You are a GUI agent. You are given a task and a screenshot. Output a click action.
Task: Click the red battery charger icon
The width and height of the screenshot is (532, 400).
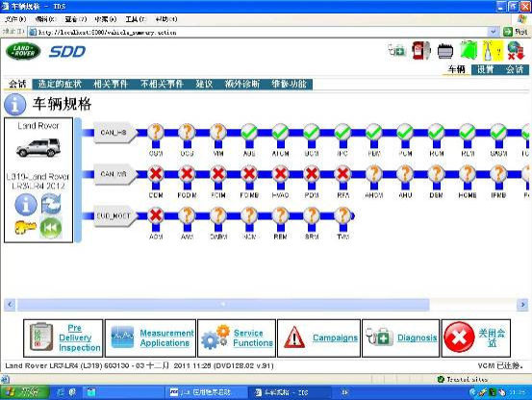[x=421, y=51]
